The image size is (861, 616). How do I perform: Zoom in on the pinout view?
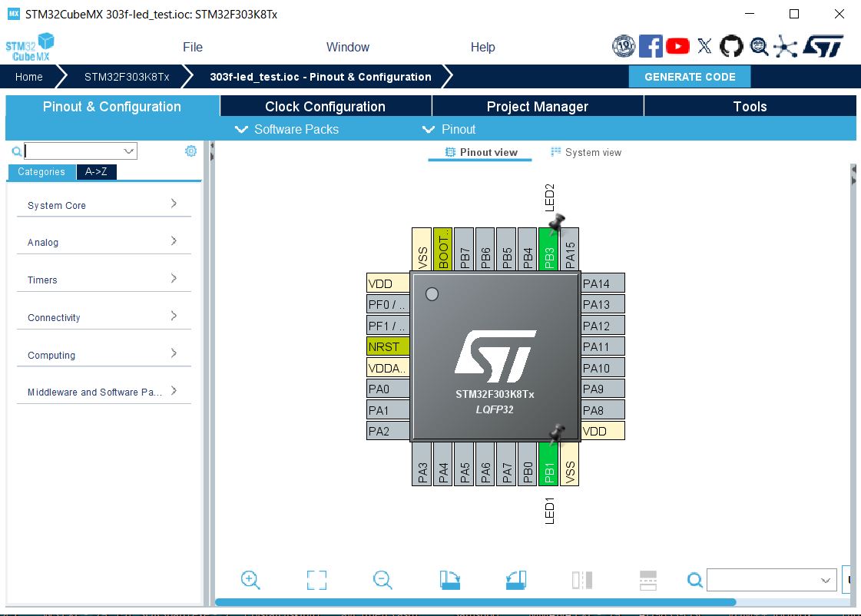point(250,580)
